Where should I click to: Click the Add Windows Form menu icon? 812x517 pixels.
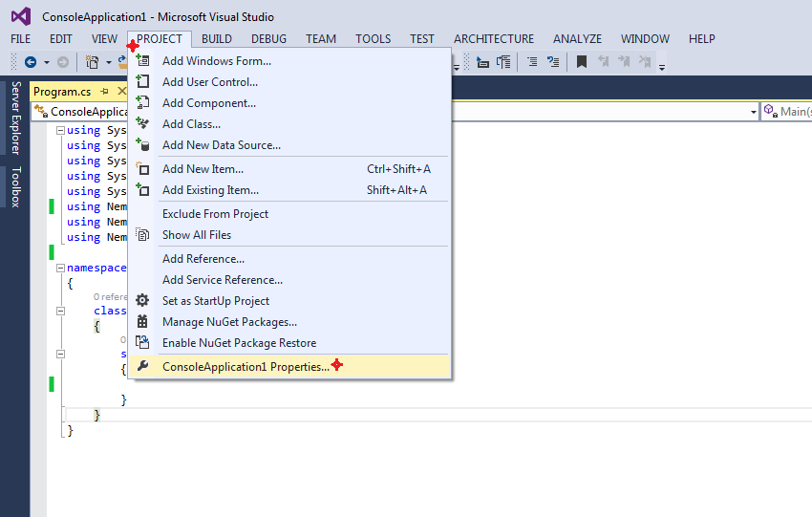point(142,60)
